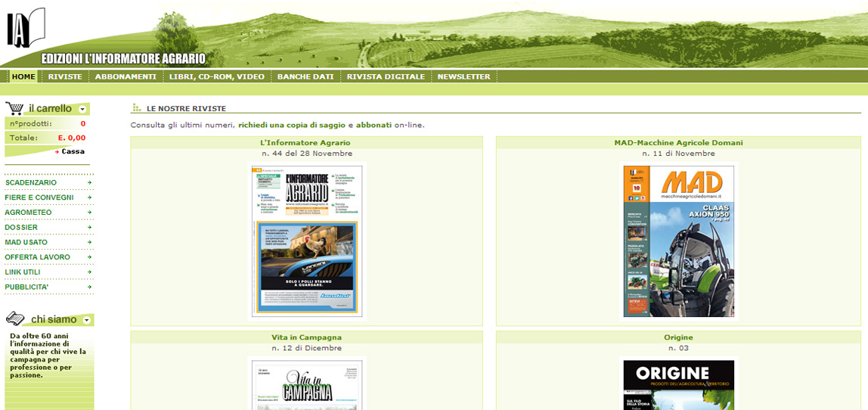Click arrow icon beside LINK UTILI
Image resolution: width=868 pixels, height=410 pixels.
[x=89, y=272]
